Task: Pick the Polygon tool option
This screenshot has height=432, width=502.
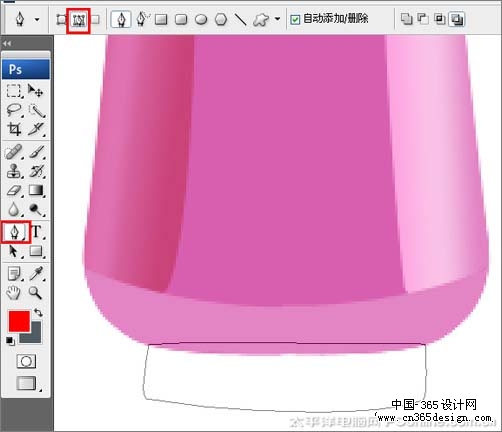Action: (x=221, y=19)
